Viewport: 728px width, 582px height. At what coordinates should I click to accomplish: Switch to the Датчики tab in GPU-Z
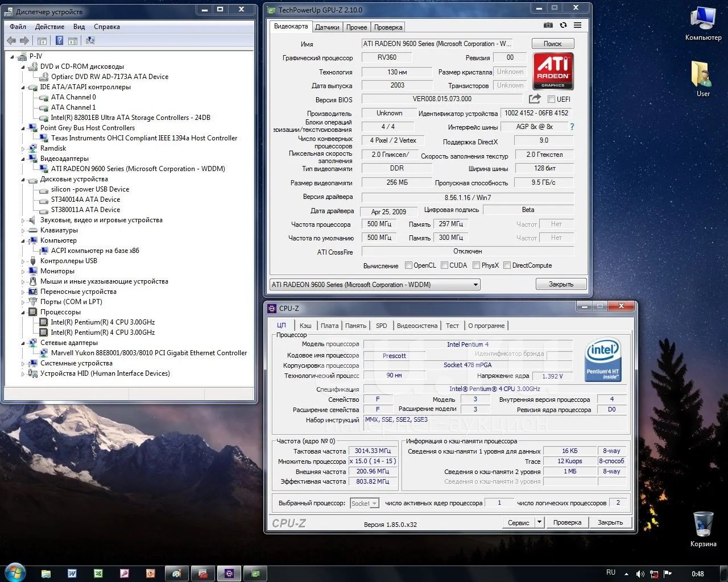[x=328, y=27]
